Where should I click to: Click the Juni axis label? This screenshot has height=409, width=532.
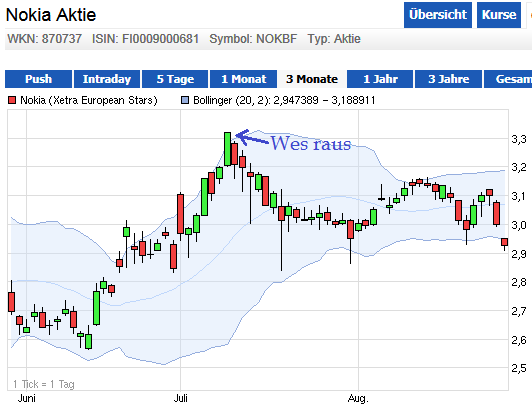(26, 398)
